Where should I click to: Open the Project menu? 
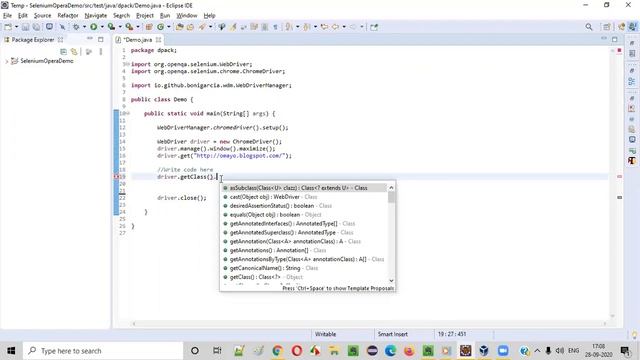[145, 16]
